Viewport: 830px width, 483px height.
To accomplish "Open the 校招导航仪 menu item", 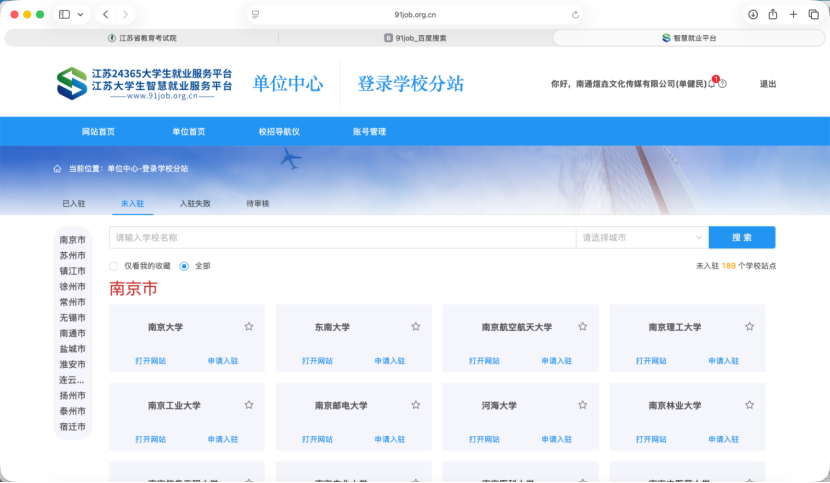I will [279, 131].
